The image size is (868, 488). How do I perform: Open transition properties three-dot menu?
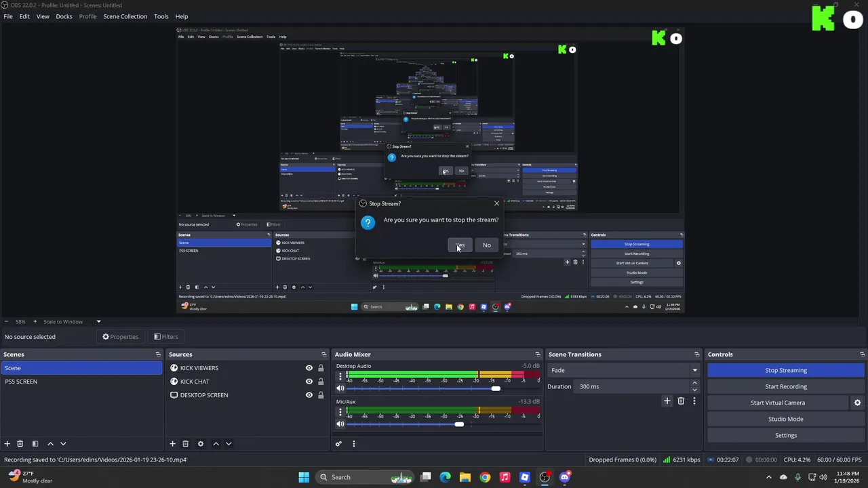coord(694,401)
